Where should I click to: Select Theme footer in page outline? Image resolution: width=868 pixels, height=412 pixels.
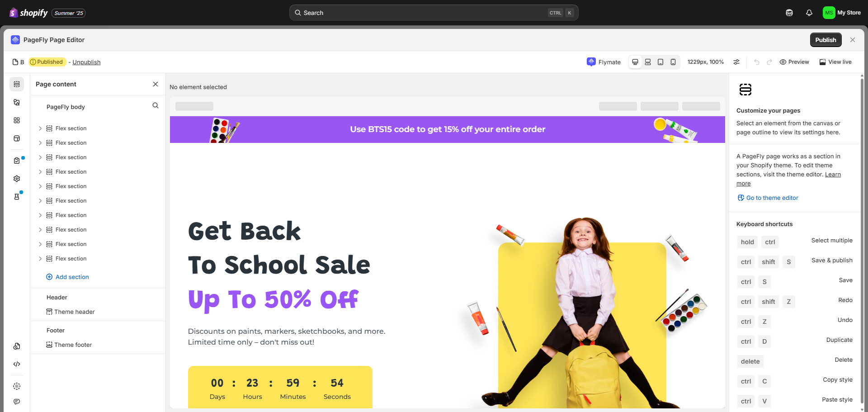[69, 345]
